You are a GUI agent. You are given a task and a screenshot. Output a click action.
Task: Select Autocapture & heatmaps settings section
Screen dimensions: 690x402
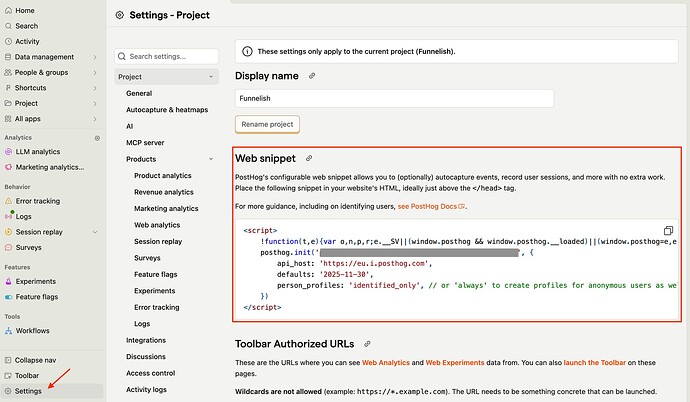(x=168, y=109)
